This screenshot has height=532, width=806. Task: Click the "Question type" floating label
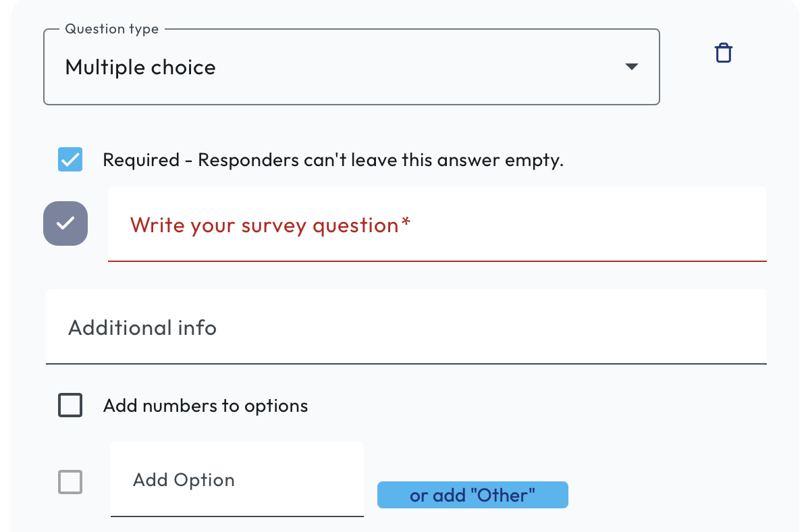coord(111,29)
